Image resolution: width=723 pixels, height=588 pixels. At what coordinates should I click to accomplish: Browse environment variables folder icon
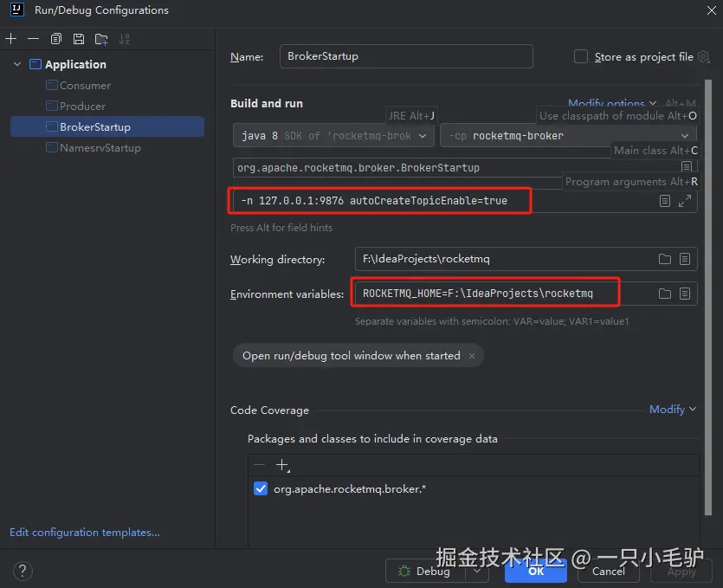[x=664, y=294]
